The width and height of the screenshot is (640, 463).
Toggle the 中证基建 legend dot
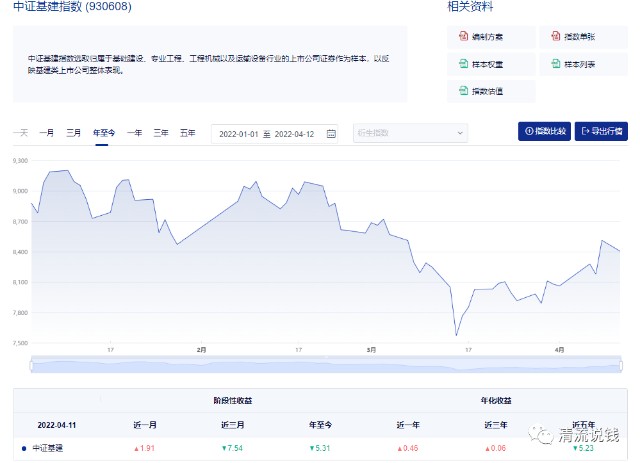point(24,449)
